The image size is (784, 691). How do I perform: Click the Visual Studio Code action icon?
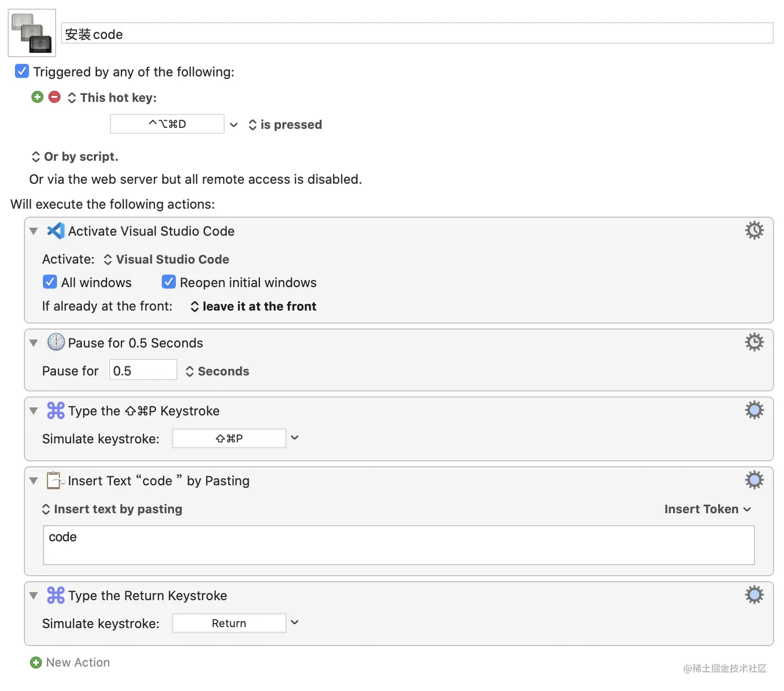[55, 231]
